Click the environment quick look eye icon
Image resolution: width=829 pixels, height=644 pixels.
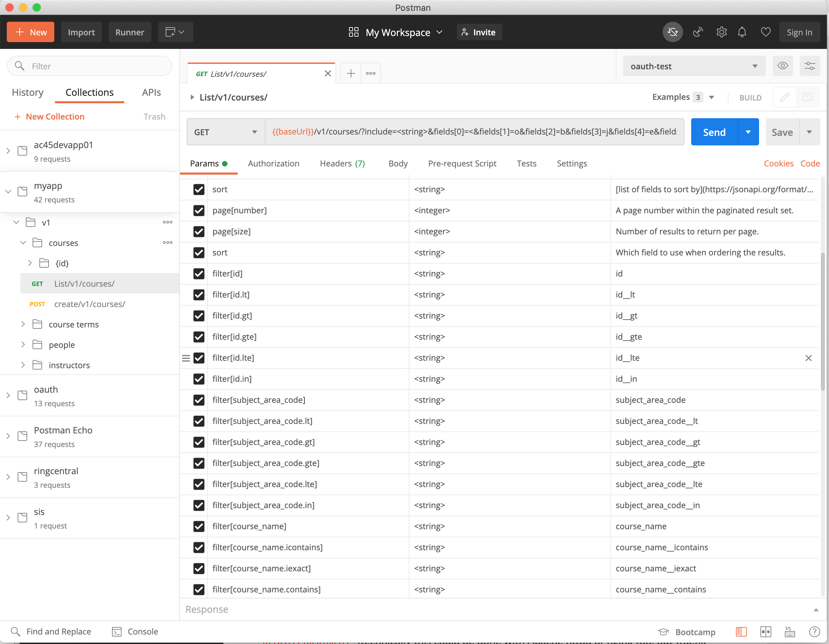782,66
